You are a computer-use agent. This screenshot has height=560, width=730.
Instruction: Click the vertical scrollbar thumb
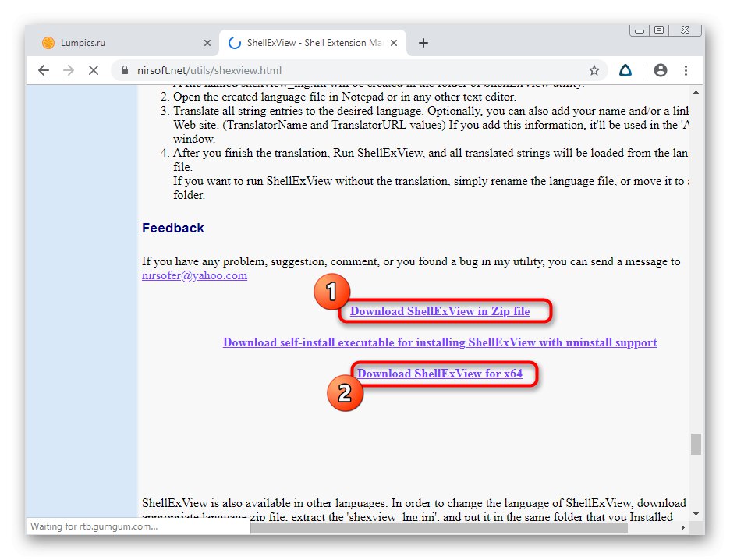click(696, 444)
